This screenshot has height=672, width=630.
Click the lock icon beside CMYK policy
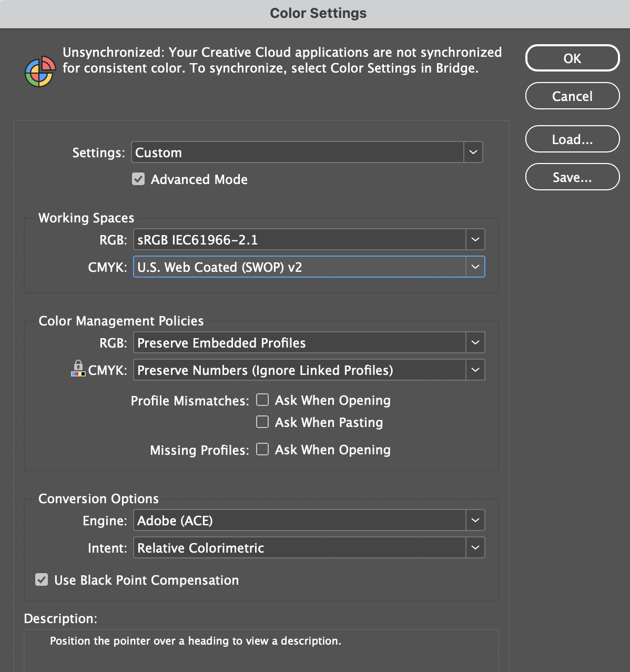[x=78, y=368]
